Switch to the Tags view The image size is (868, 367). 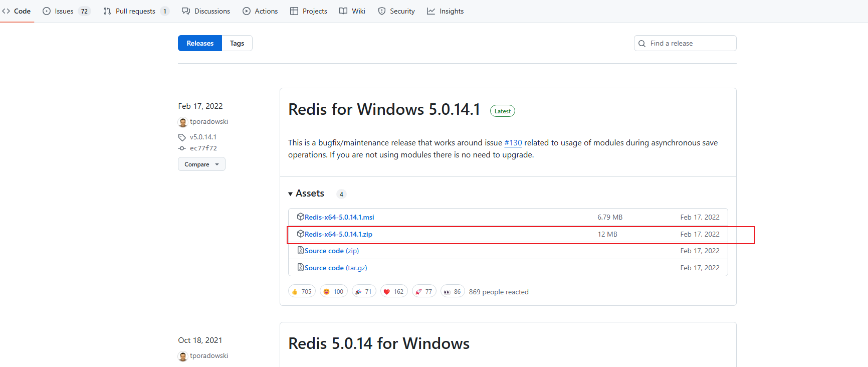tap(237, 43)
